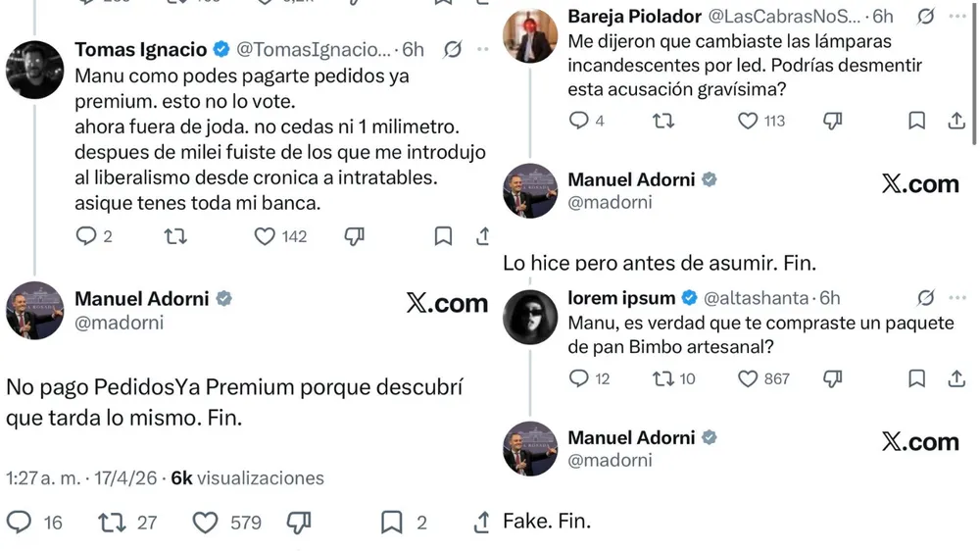
Task: Bookmark Tomas Ignacio's tweet
Action: click(x=443, y=236)
